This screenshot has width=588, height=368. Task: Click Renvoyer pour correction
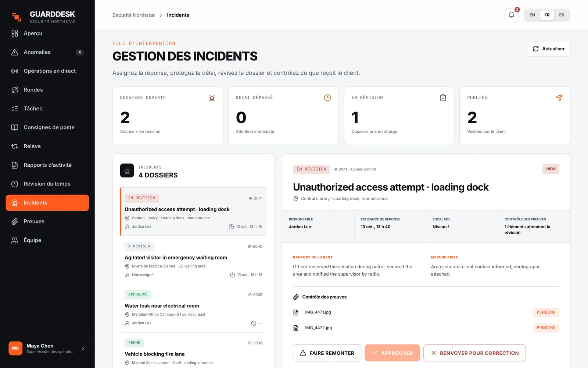pos(474,353)
